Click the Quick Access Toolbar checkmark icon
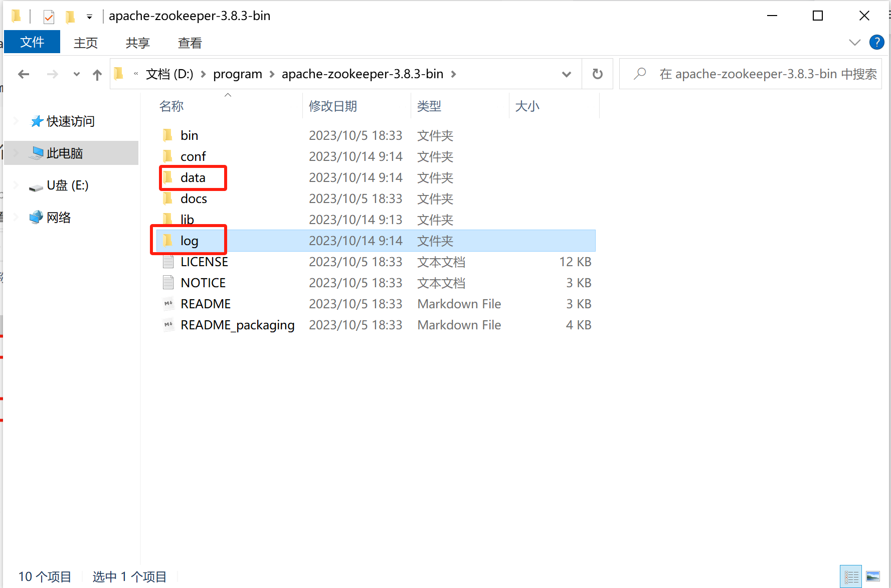The width and height of the screenshot is (891, 588). pos(48,16)
